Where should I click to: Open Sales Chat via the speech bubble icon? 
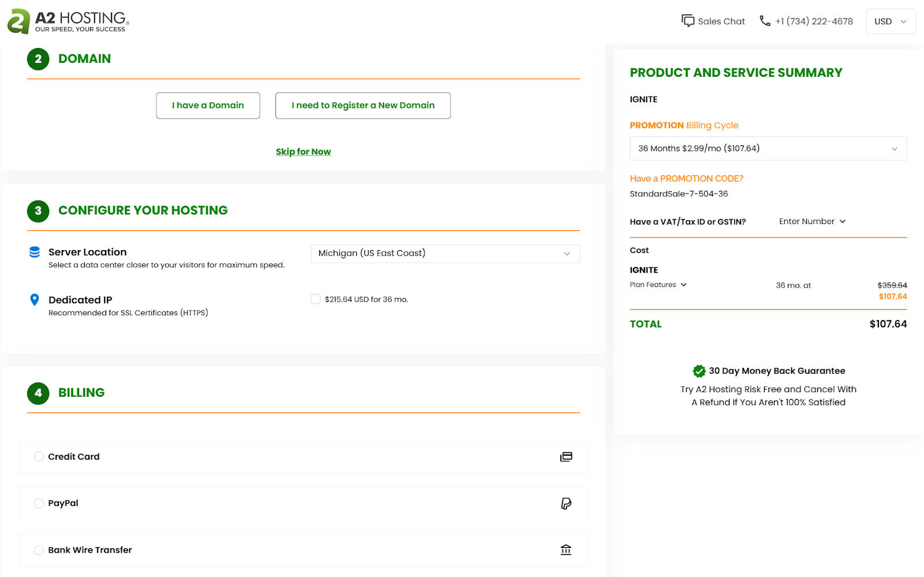688,21
